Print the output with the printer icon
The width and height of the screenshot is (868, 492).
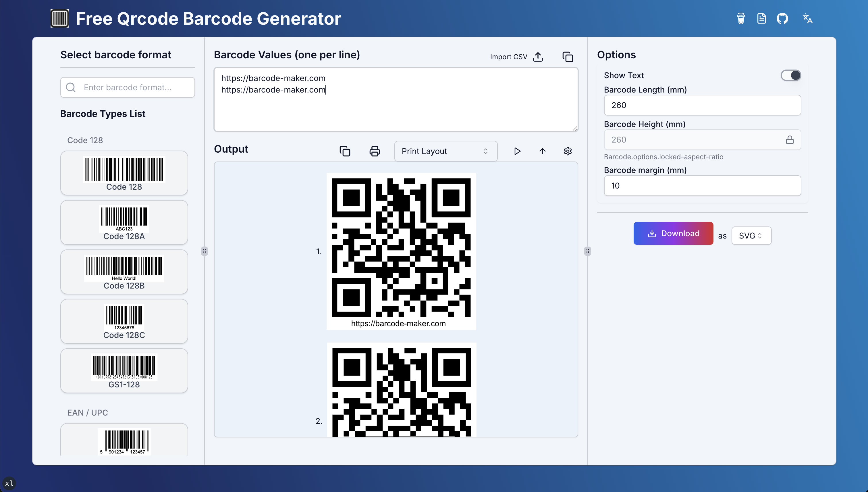(x=375, y=151)
